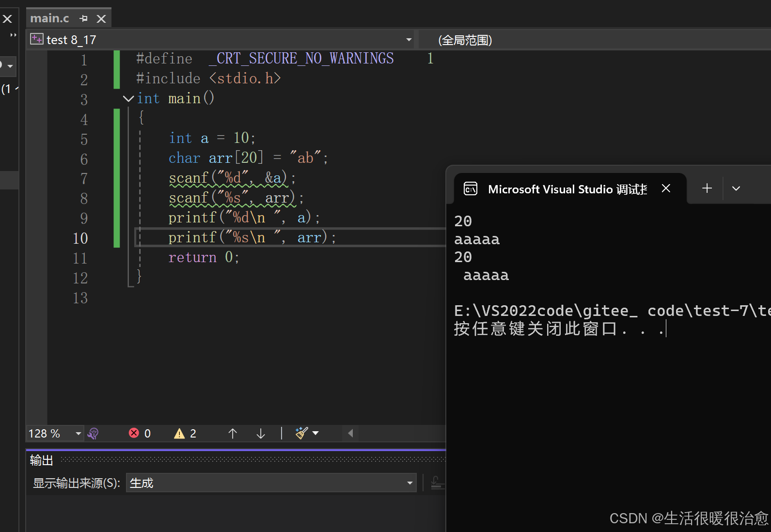Click the horizontal scrollbar left arrow

click(x=350, y=433)
